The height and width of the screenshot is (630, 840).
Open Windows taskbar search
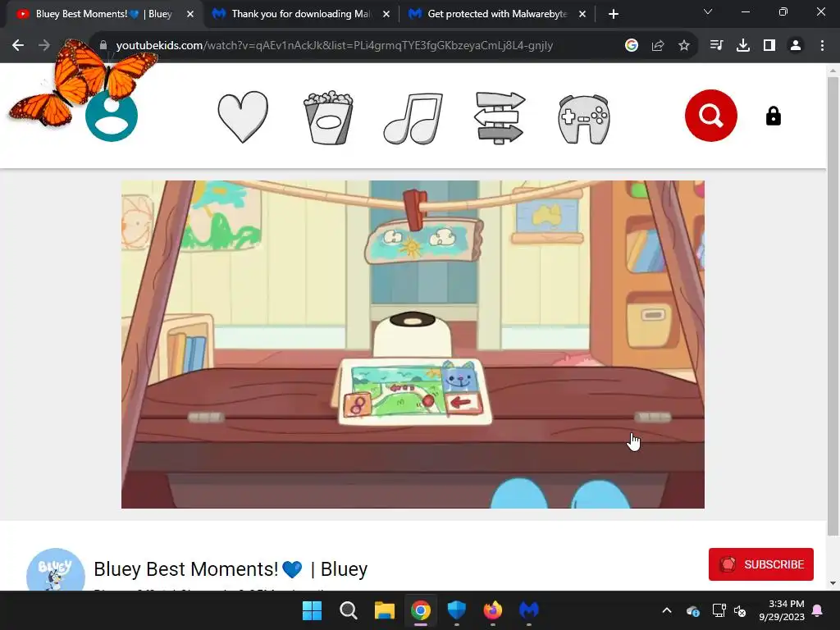[348, 610]
